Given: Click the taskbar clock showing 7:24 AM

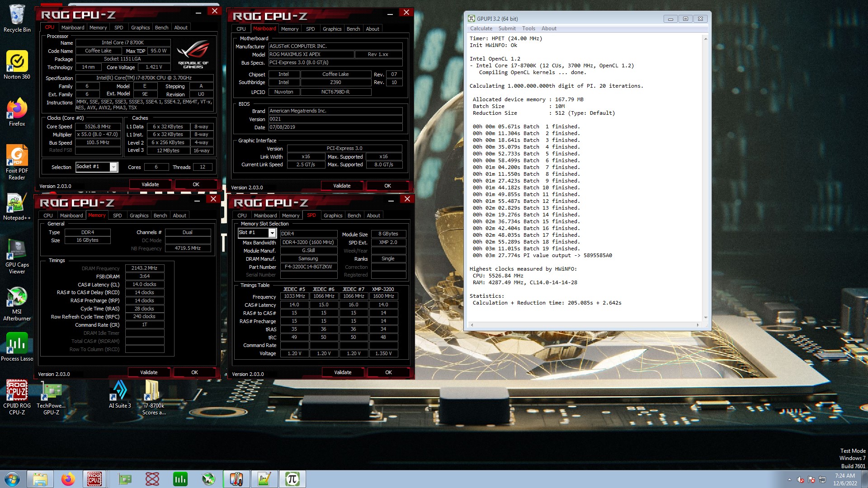Looking at the screenshot, I should tap(844, 479).
